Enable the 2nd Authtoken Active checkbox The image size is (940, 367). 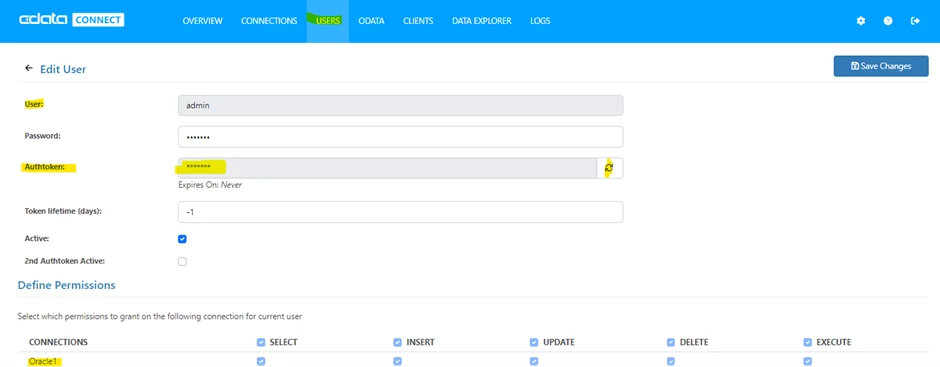(x=182, y=261)
